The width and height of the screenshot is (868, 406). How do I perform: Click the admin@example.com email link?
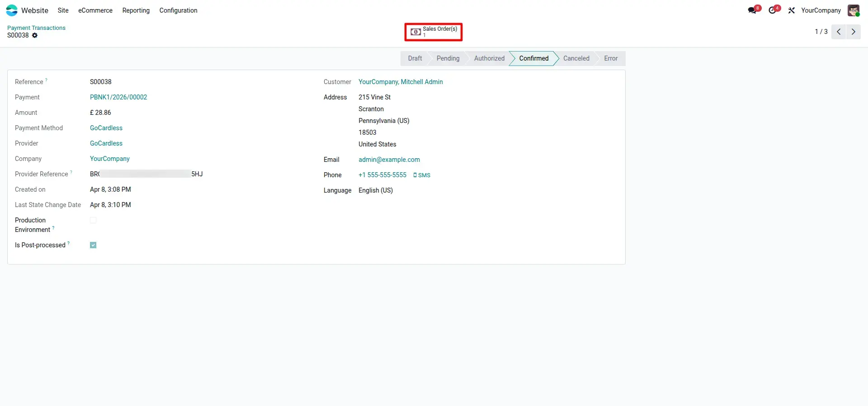(x=389, y=160)
